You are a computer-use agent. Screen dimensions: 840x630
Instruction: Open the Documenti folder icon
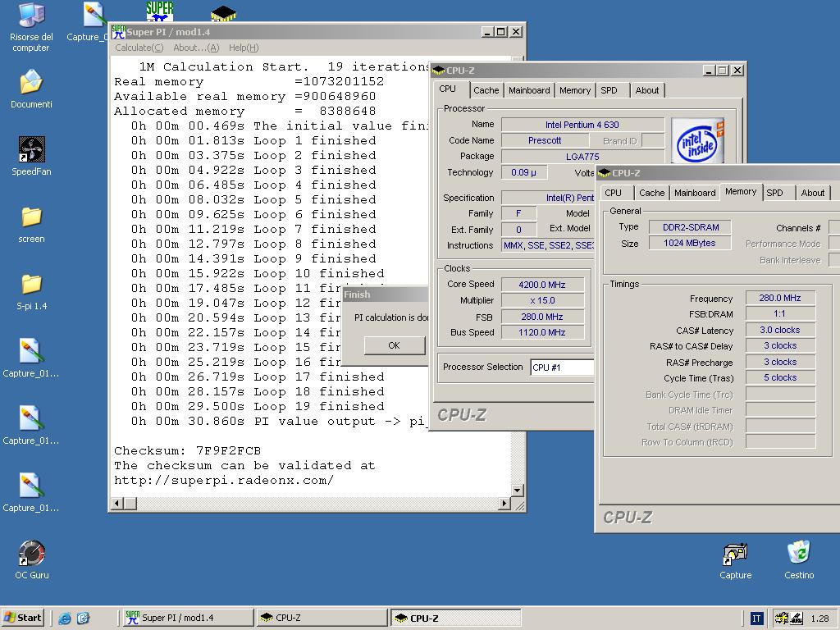pos(31,89)
